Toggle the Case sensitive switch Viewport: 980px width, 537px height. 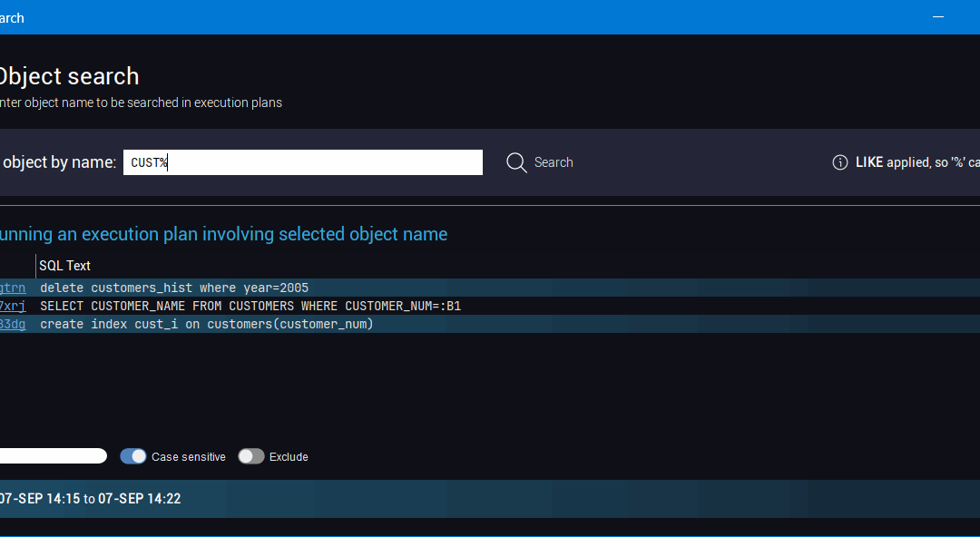(133, 456)
